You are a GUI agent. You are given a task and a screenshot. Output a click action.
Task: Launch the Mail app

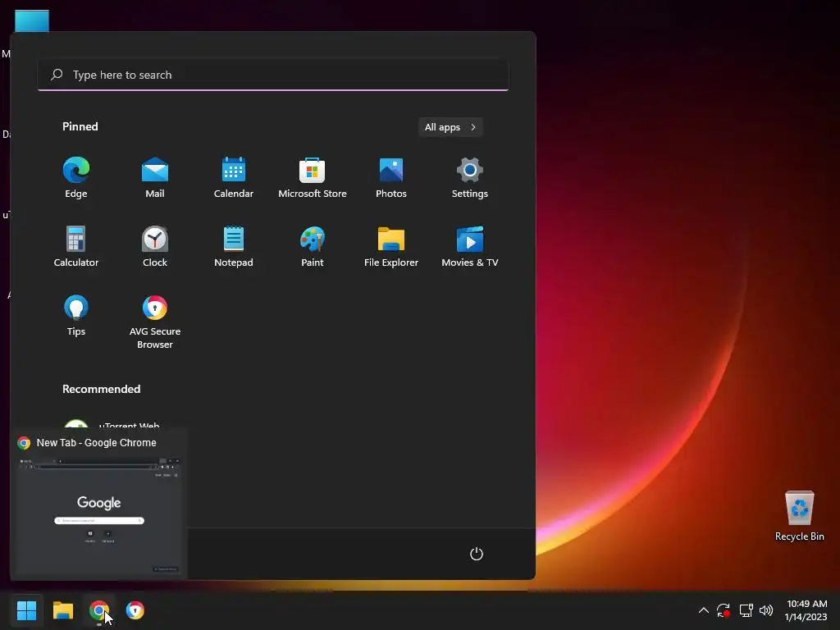pos(155,178)
